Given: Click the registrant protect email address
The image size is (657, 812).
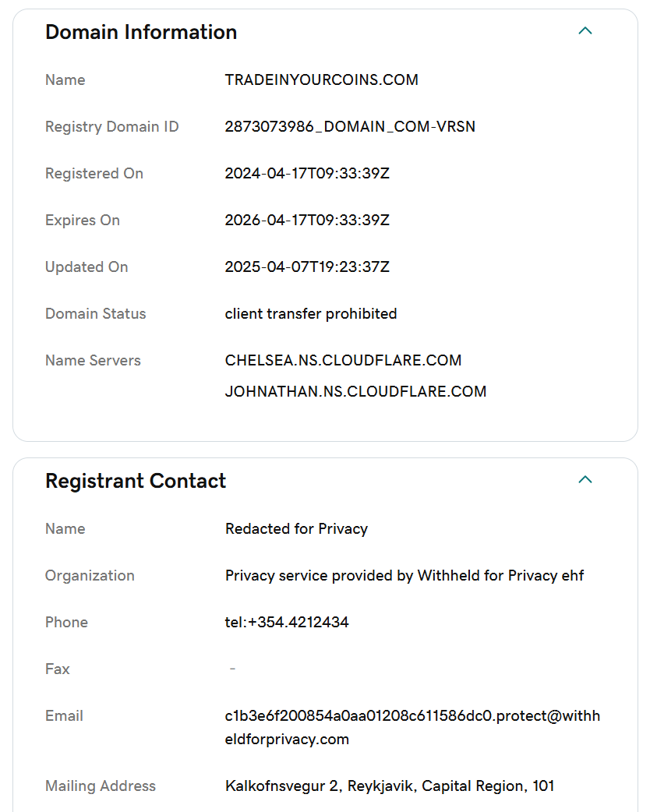Looking at the screenshot, I should pos(412,728).
